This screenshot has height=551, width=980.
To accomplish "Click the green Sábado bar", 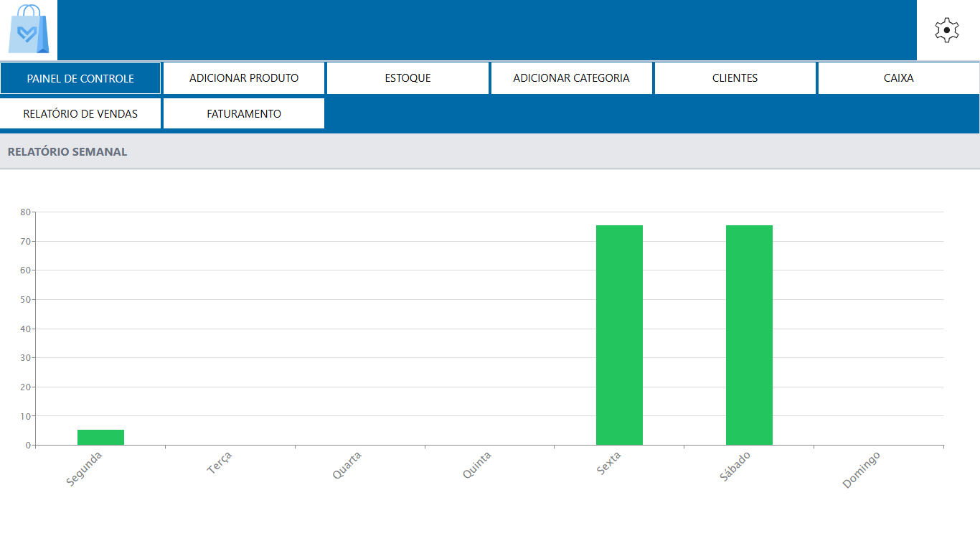I will [749, 335].
